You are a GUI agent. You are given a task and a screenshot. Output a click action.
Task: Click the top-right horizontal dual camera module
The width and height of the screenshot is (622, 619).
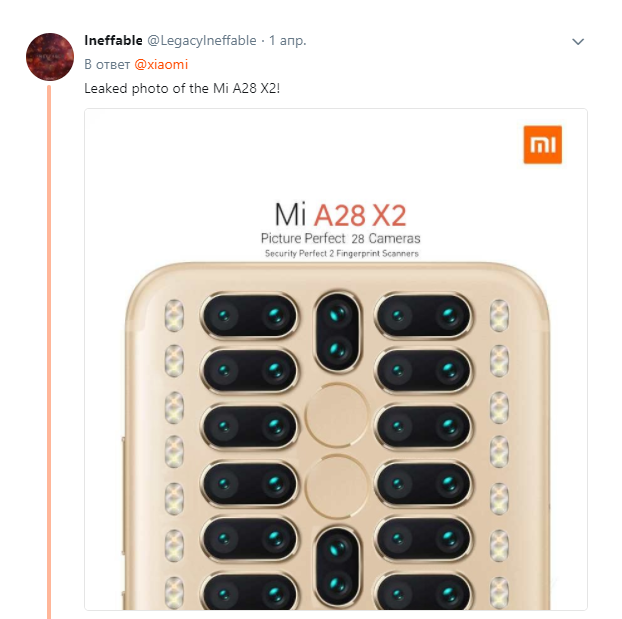click(424, 316)
